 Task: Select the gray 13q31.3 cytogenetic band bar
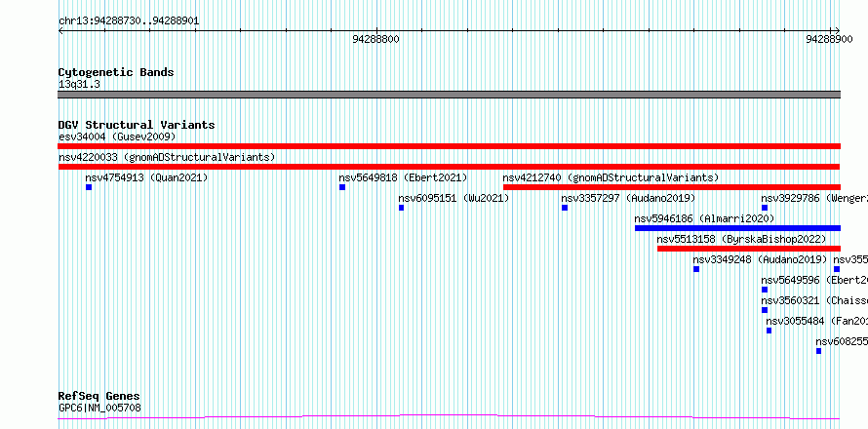coord(449,95)
